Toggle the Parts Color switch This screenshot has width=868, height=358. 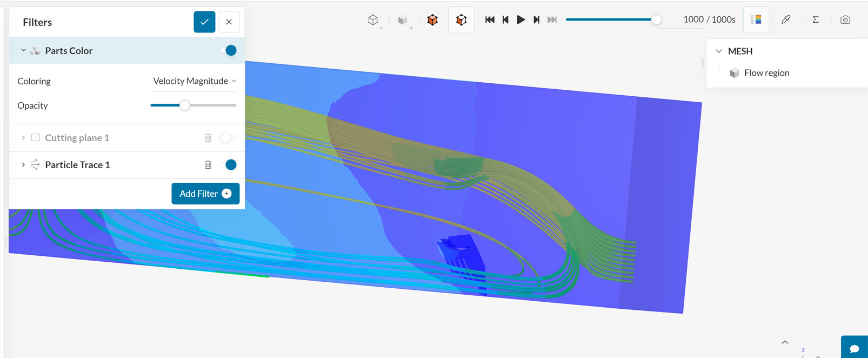[229, 50]
